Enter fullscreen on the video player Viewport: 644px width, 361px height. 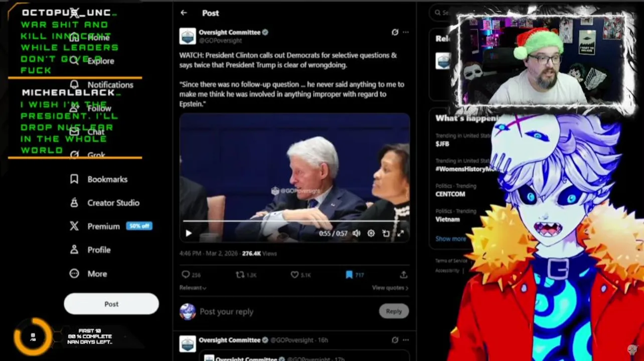tap(400, 233)
